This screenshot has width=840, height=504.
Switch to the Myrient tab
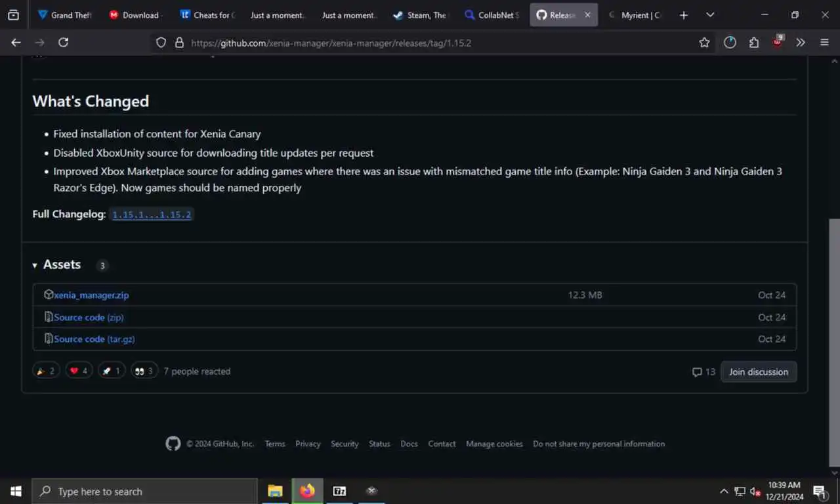tap(635, 15)
